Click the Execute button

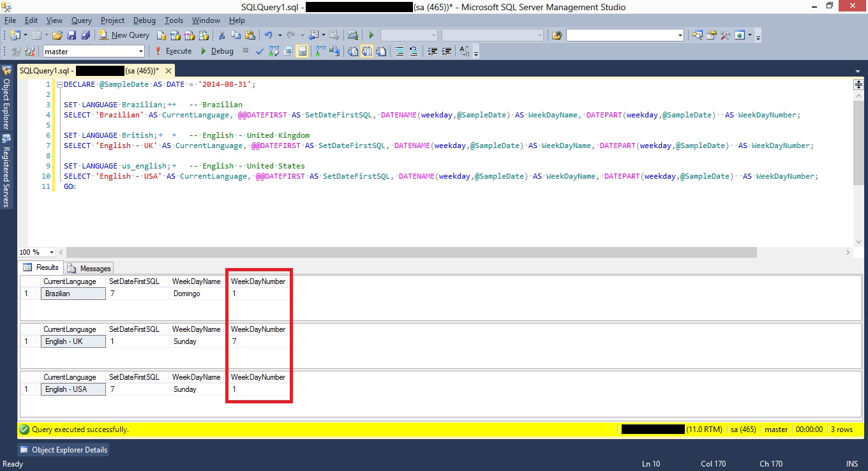[x=173, y=51]
